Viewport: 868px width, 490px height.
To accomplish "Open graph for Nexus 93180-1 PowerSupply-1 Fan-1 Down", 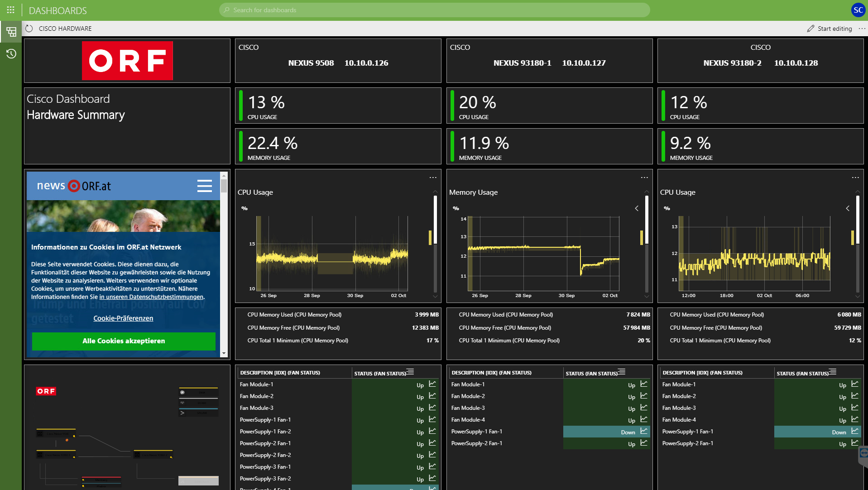I will [644, 431].
